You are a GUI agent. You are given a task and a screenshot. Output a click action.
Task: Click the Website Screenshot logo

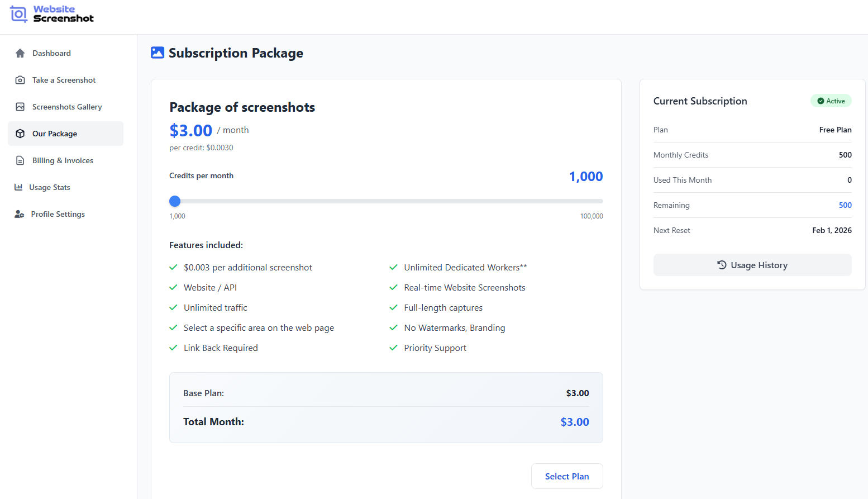[51, 14]
